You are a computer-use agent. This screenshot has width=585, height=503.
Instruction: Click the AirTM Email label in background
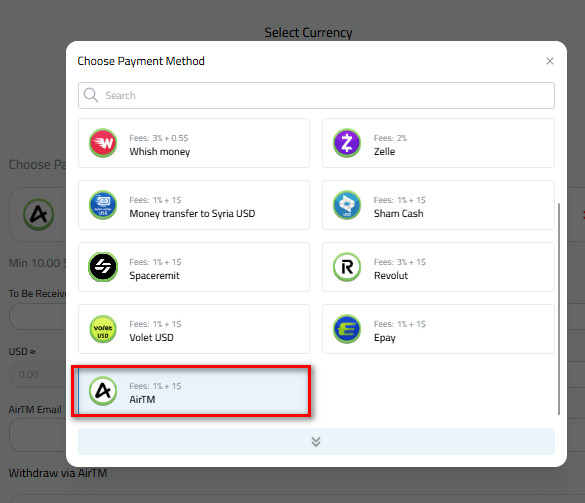(35, 409)
